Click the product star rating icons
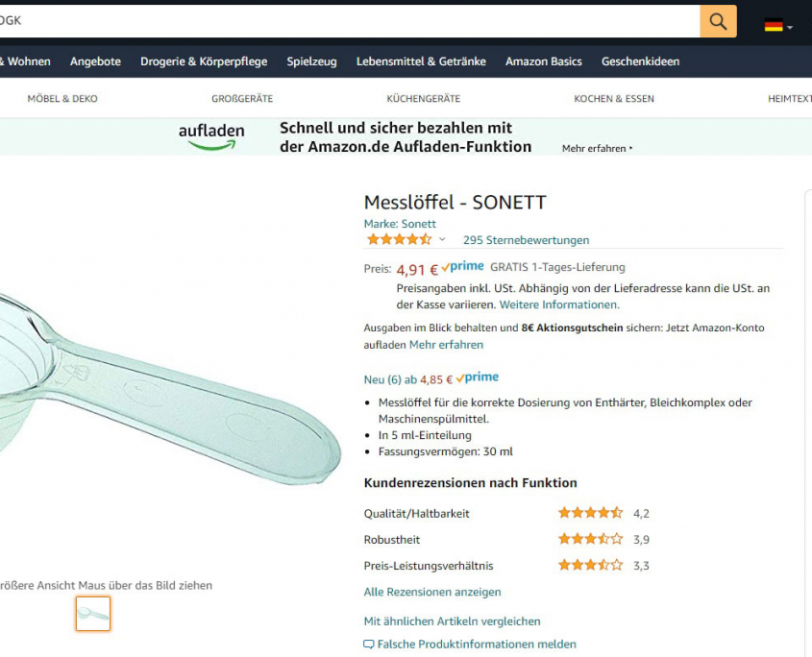Image resolution: width=812 pixels, height=657 pixels. (399, 240)
